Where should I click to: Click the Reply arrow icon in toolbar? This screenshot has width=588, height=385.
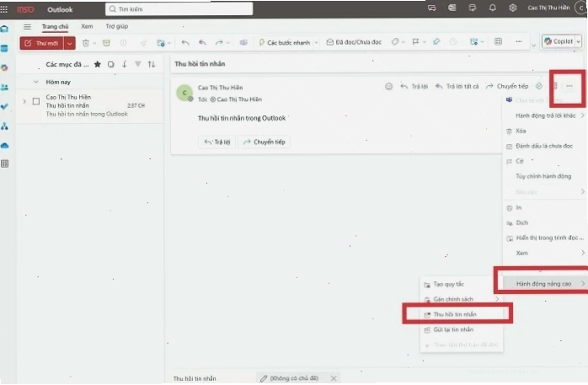185,43
